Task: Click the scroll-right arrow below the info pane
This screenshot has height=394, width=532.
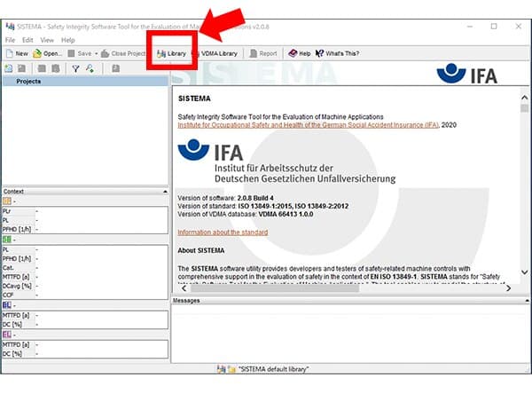Action: (508, 288)
